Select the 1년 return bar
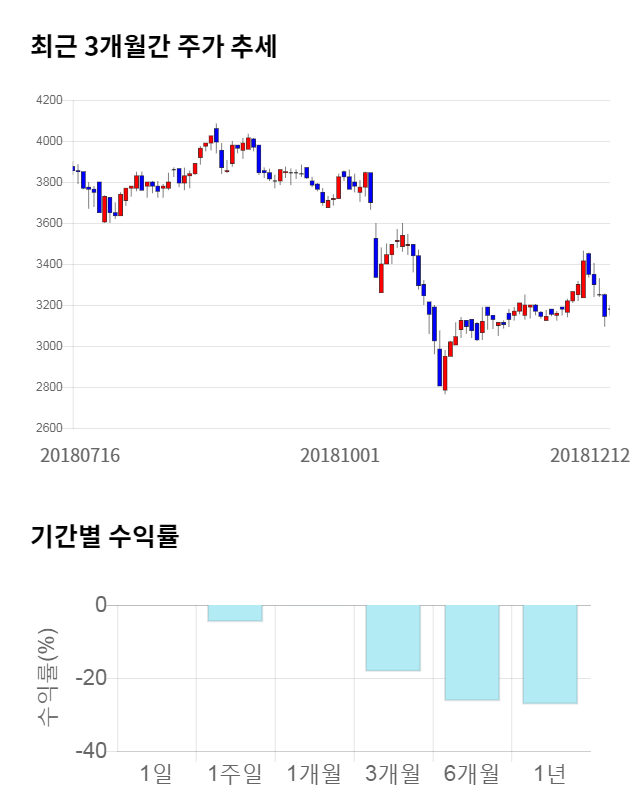Image resolution: width=640 pixels, height=810 pixels. (550, 654)
